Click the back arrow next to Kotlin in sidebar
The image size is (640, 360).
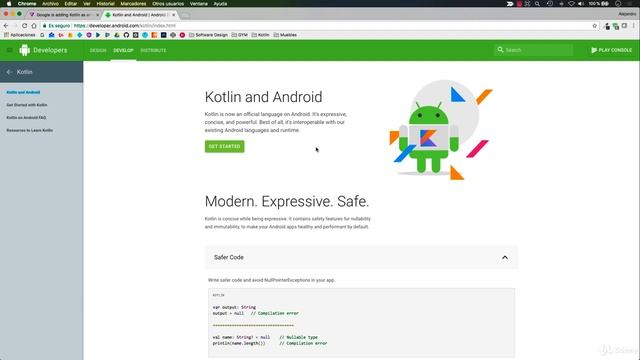pyautogui.click(x=9, y=72)
